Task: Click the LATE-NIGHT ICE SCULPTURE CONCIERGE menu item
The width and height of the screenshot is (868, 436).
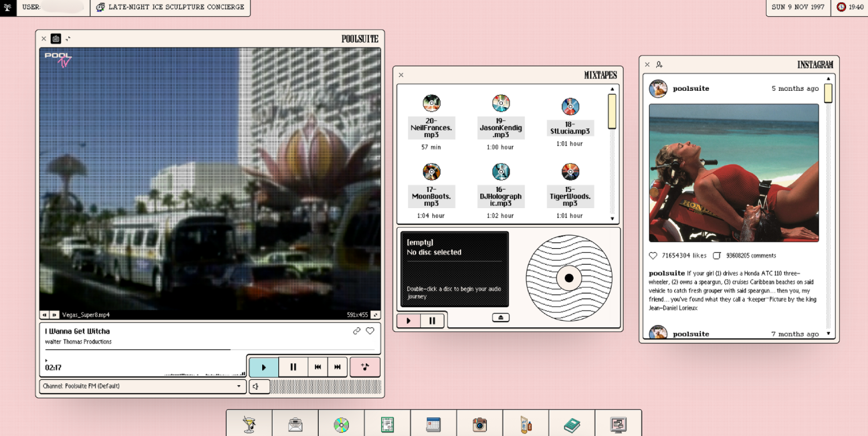Action: (170, 8)
